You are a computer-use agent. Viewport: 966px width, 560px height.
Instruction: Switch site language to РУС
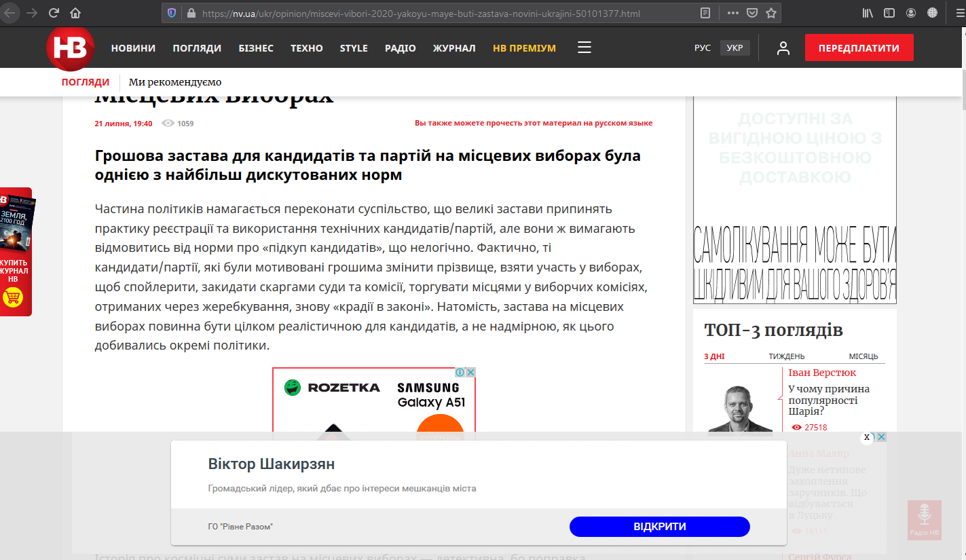(702, 48)
